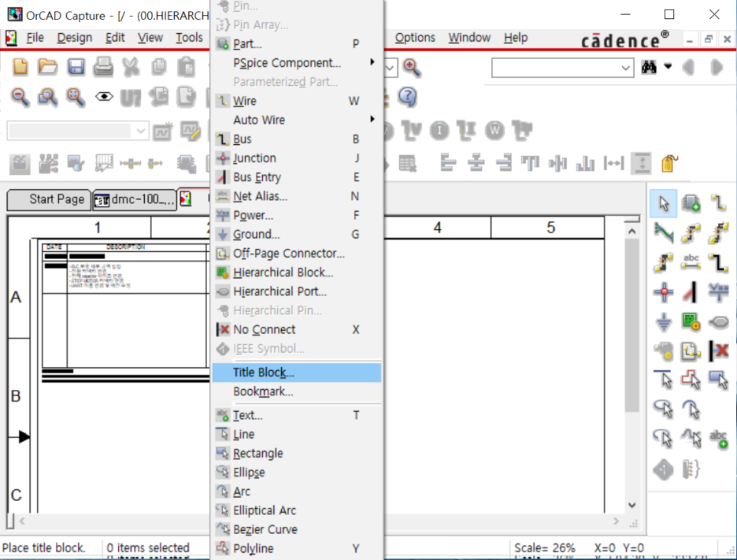
Task: Click the horizontal scrollbar left arrow
Action: (21, 521)
